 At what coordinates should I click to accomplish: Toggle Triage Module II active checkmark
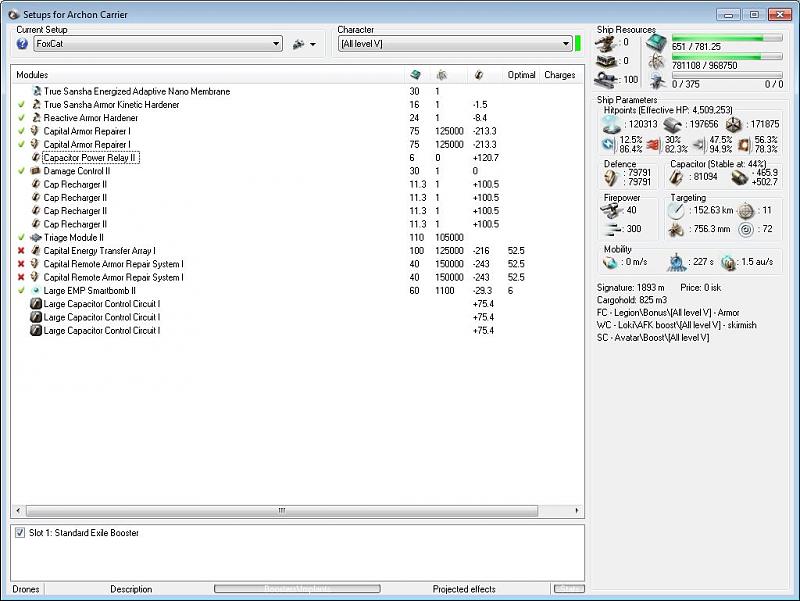(21, 237)
